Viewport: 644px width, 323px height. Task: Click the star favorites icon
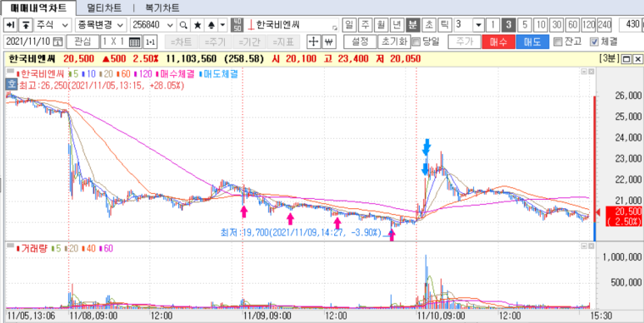pyautogui.click(x=197, y=25)
